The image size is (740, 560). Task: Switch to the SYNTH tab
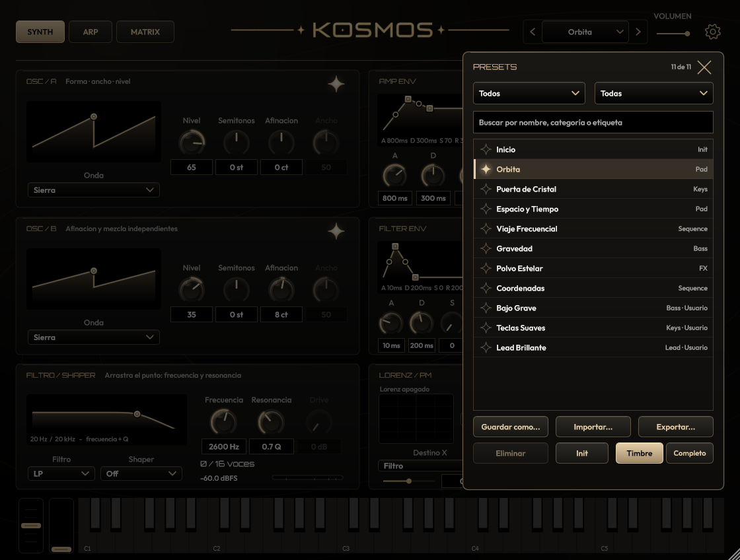pyautogui.click(x=40, y=32)
